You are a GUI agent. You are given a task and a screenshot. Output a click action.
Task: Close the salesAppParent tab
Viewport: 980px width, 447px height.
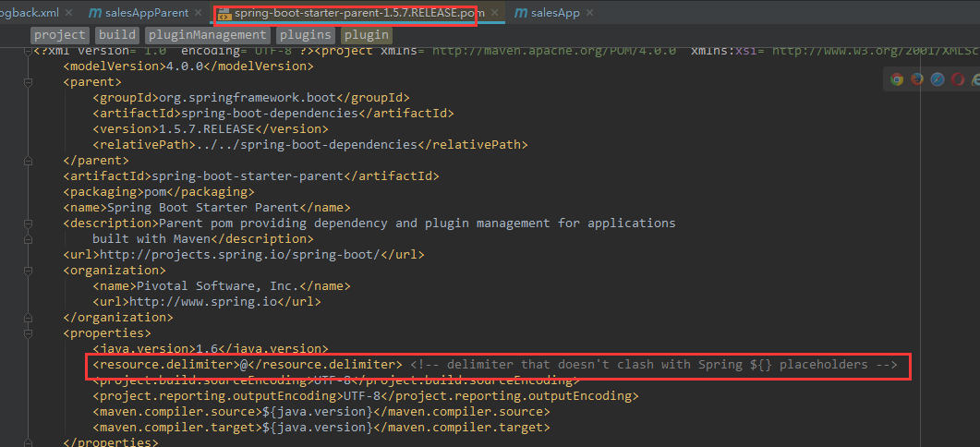[x=199, y=13]
